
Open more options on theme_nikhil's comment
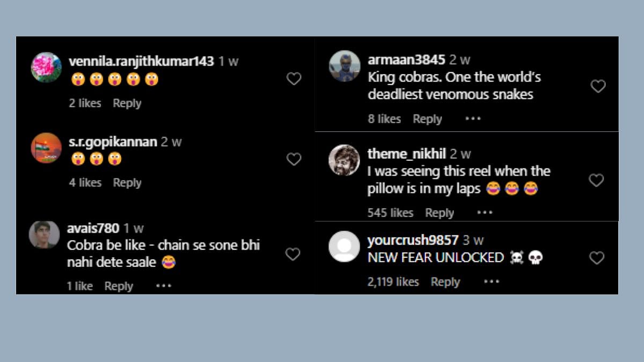[x=485, y=212]
